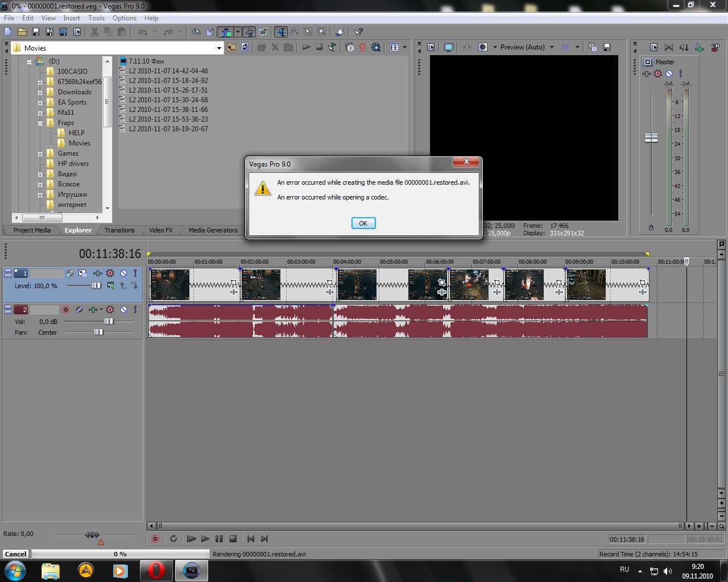Insert an Assignable FX in the mixer
Image resolution: width=728 pixels, height=582 pixels.
click(x=700, y=47)
